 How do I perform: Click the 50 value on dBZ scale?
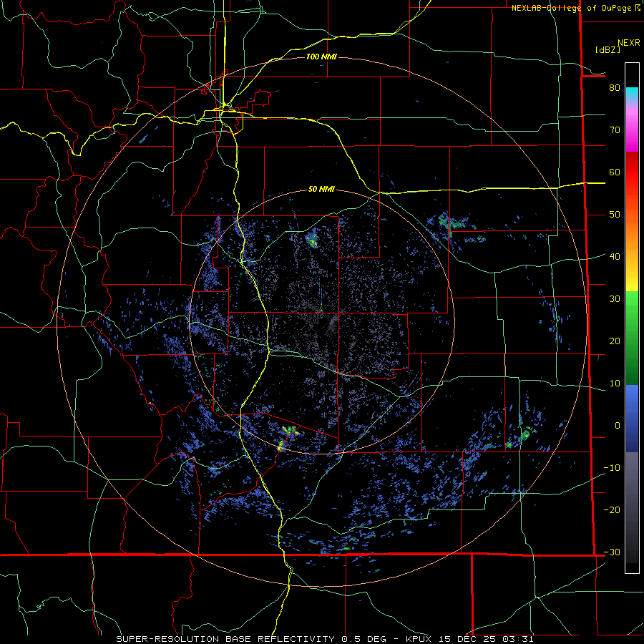[x=615, y=215]
